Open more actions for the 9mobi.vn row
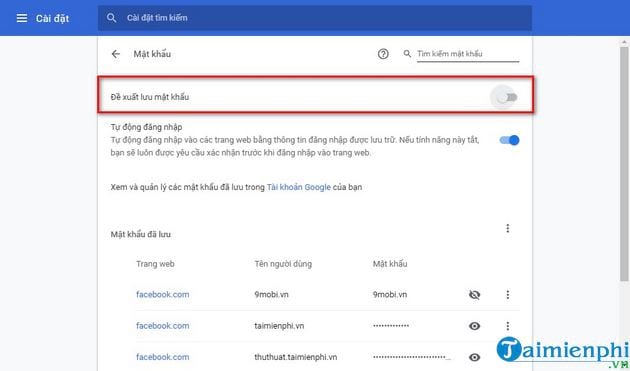Image resolution: width=630 pixels, height=371 pixels. (507, 295)
